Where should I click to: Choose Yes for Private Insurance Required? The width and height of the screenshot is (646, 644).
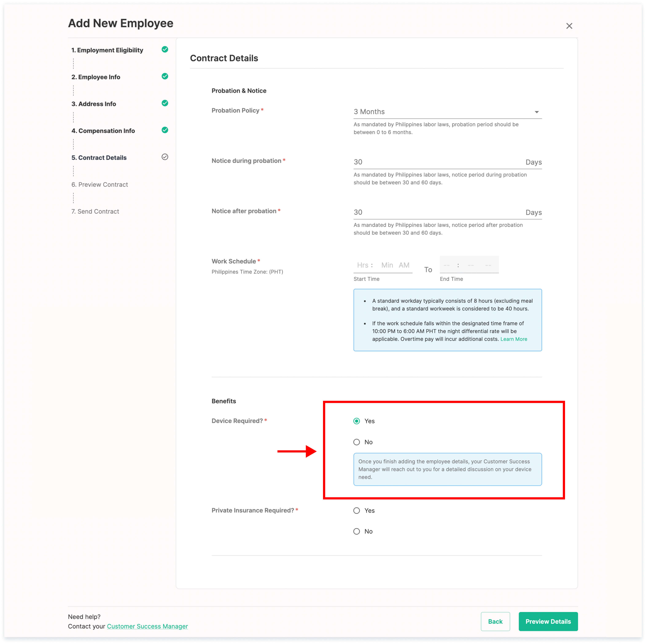(357, 511)
